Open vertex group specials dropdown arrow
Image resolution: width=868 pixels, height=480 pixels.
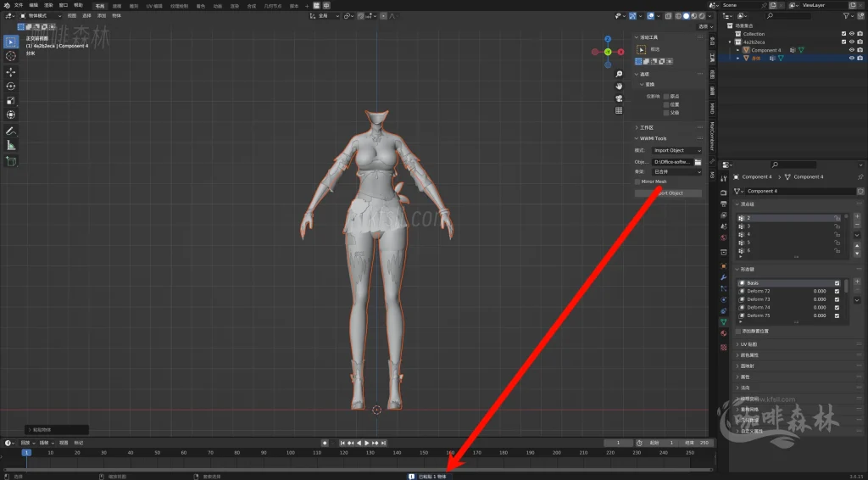point(857,235)
